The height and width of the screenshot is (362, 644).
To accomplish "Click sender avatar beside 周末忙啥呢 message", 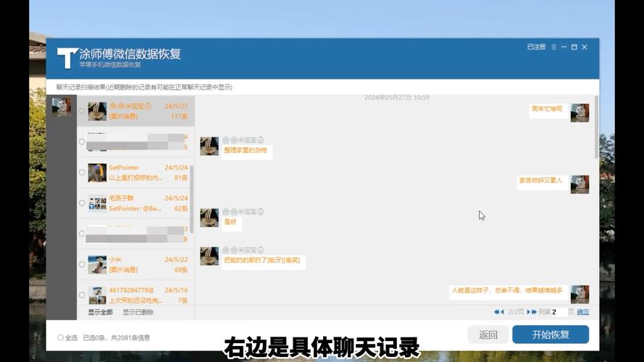I will [x=580, y=112].
